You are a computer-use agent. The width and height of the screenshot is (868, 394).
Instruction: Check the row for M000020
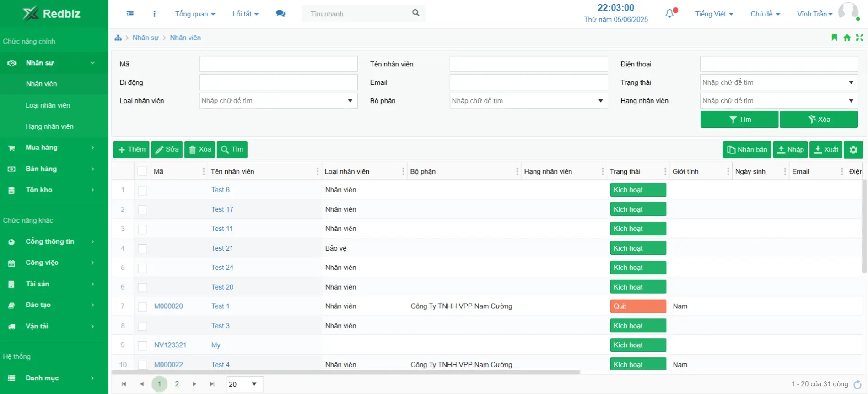click(143, 307)
